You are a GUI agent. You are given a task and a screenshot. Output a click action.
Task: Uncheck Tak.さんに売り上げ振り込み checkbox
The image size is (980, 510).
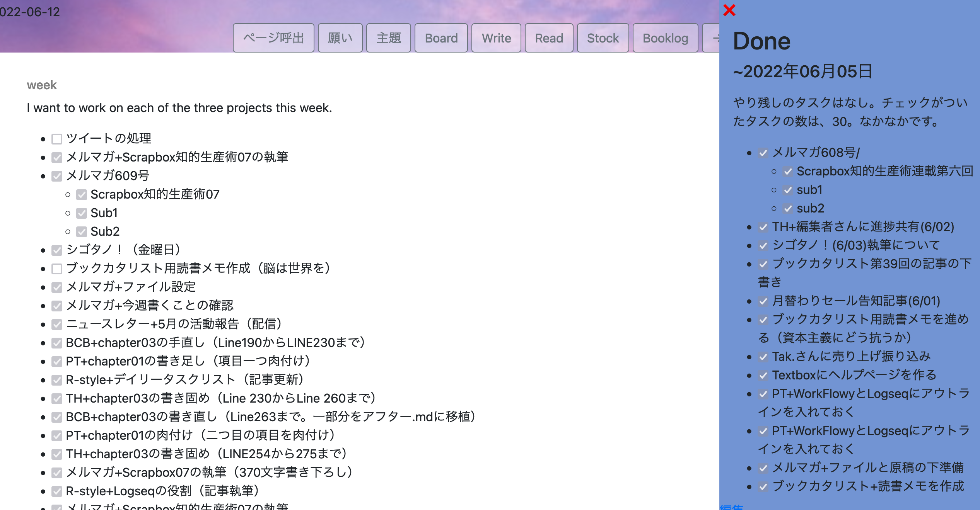tap(763, 357)
